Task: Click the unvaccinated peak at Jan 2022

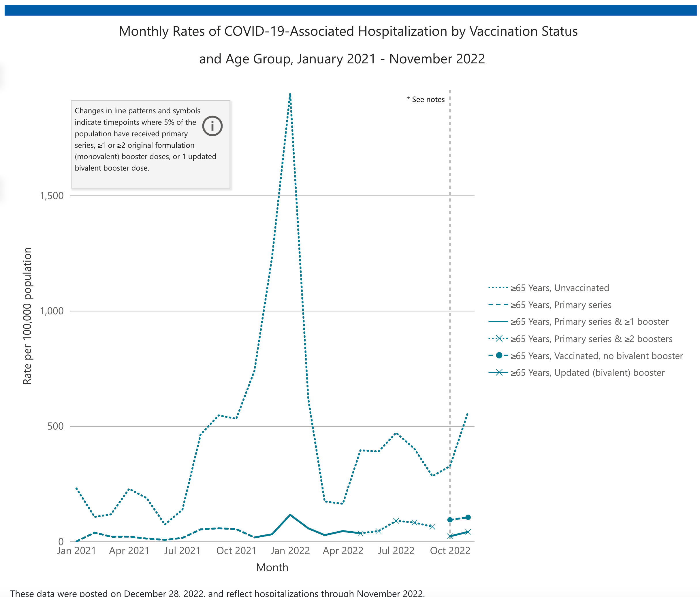Action: [x=290, y=95]
